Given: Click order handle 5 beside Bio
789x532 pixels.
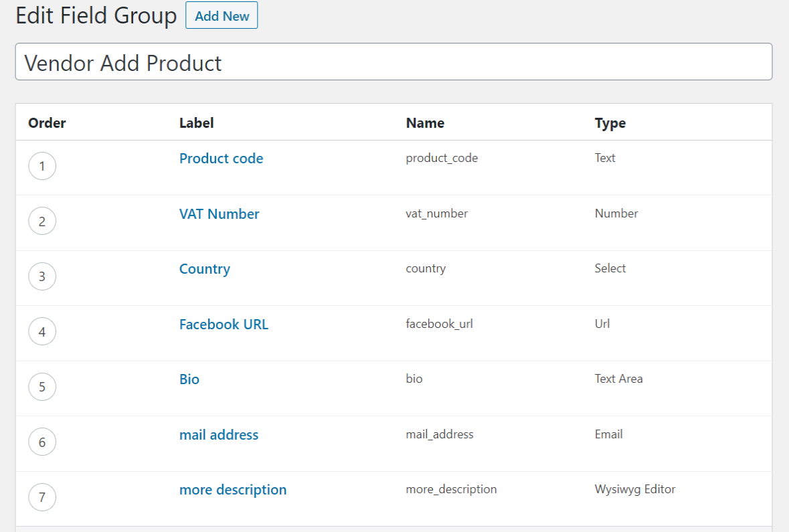Looking at the screenshot, I should pos(42,386).
